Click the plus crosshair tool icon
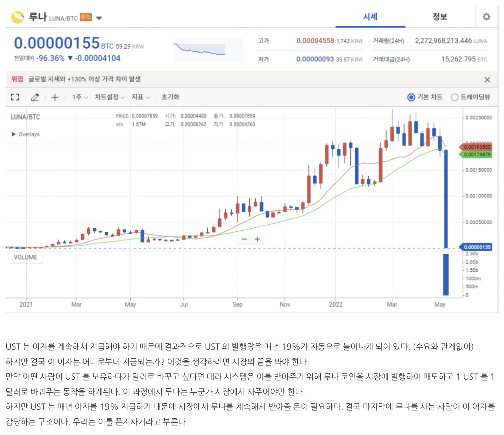Viewport: 504px width, 435px height. 55,97
